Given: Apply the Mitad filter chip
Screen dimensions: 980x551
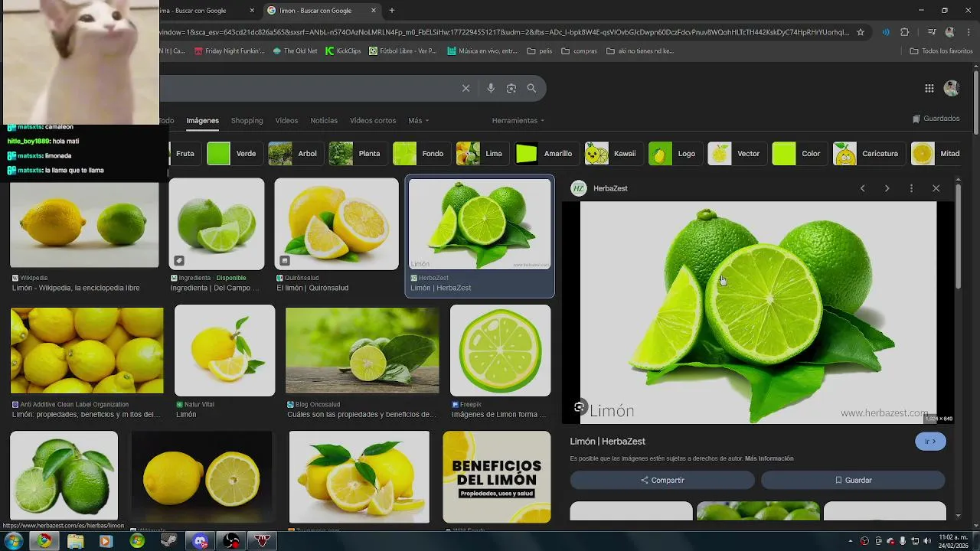Looking at the screenshot, I should (x=936, y=154).
